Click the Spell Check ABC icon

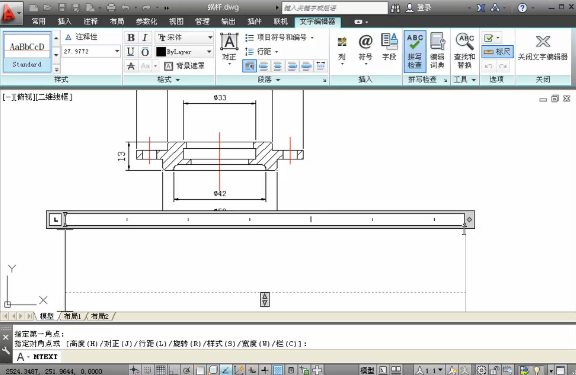(x=415, y=51)
